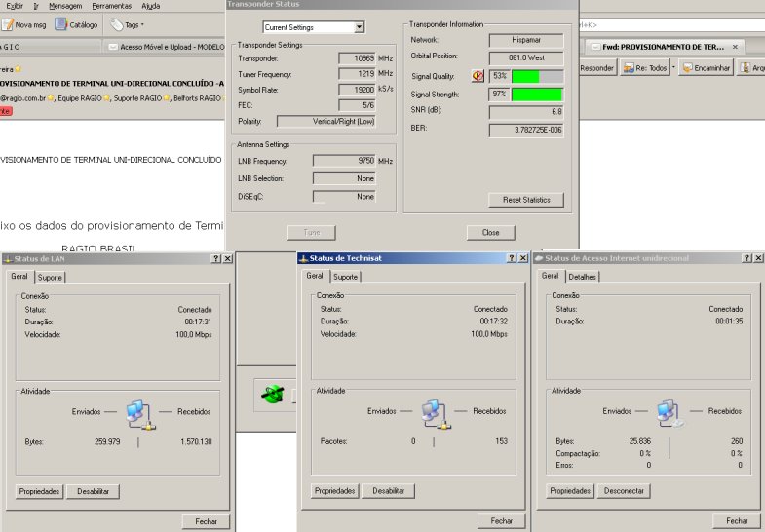Expand the arrow beside Re: Todos
765x532 pixels.
tap(673, 68)
